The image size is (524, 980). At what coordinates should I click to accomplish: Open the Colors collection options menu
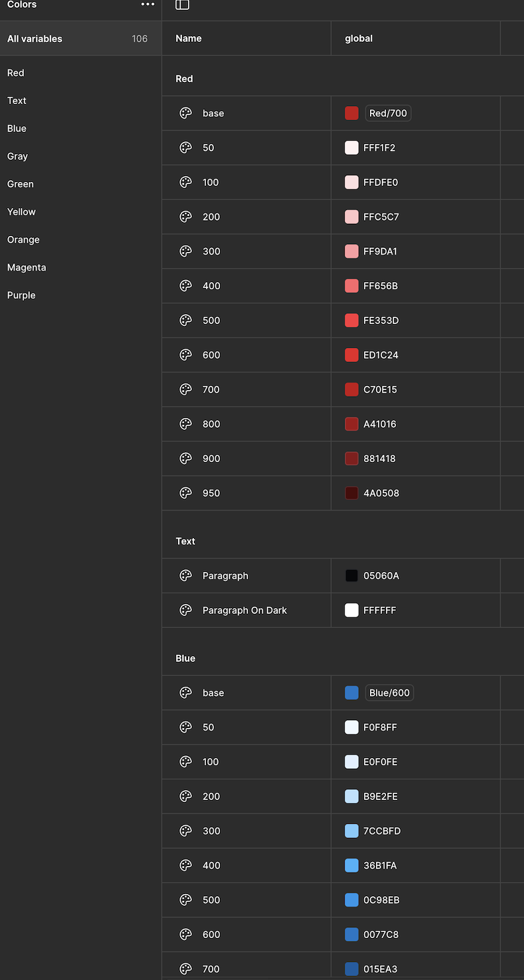[147, 5]
